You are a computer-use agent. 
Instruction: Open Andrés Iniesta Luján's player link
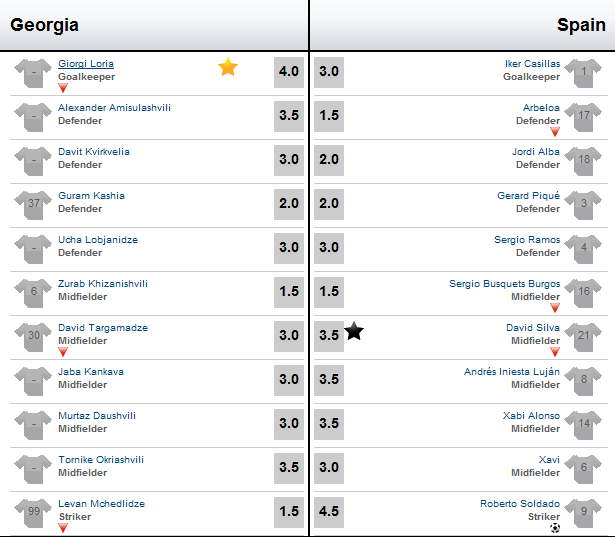[512, 372]
